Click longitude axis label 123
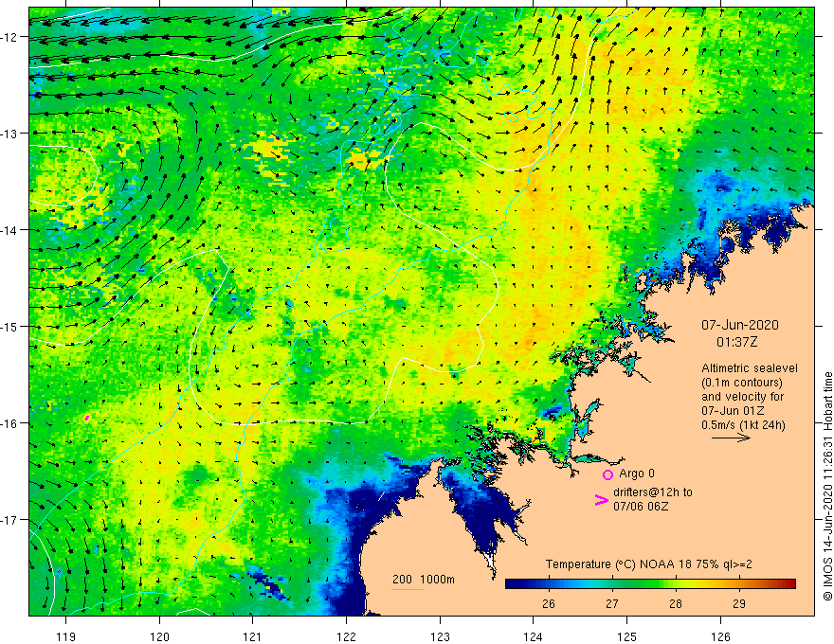The width and height of the screenshot is (834, 644). pos(440,636)
